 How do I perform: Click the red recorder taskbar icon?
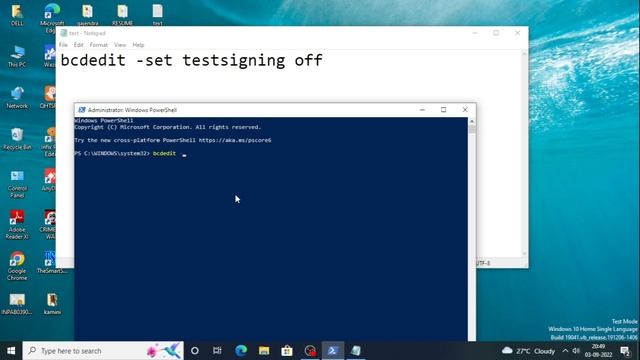pos(310,351)
